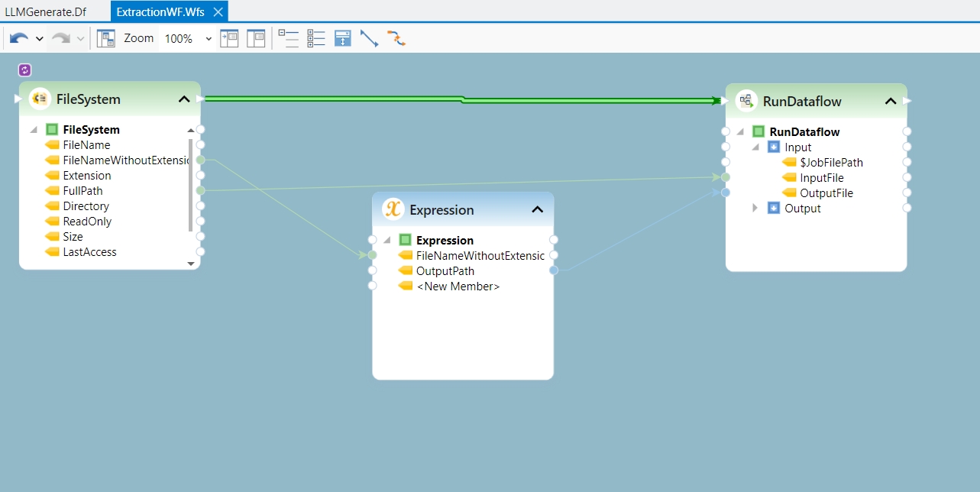Select the OutputPath field in Expression

coord(445,271)
